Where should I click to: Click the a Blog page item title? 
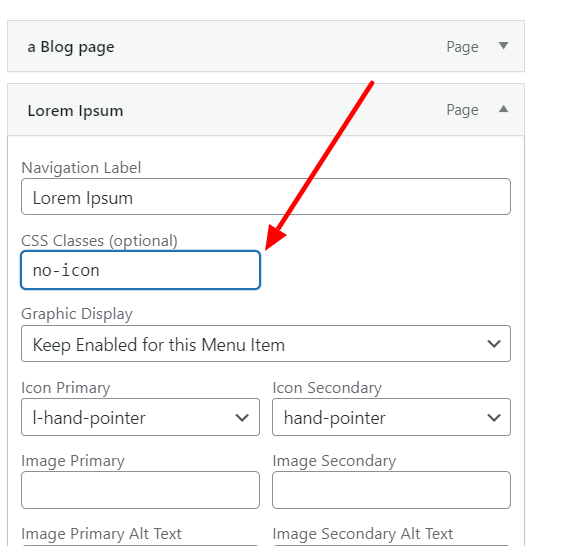click(x=71, y=47)
